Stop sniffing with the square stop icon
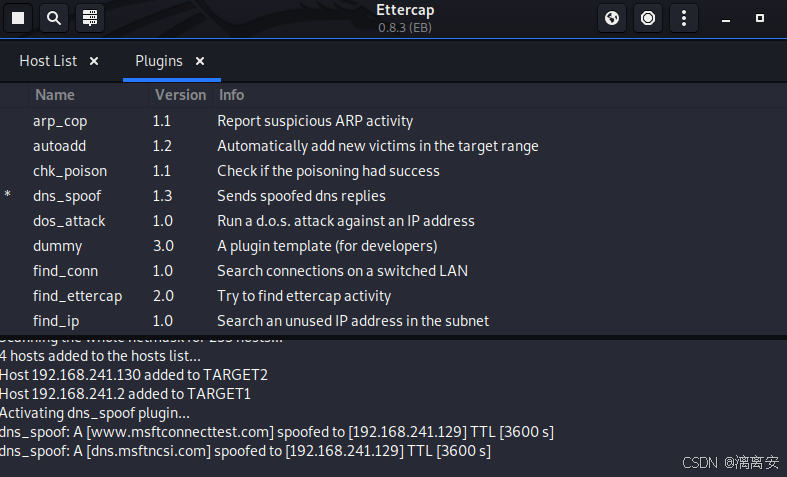Screen dimensions: 787x477 click(x=18, y=19)
